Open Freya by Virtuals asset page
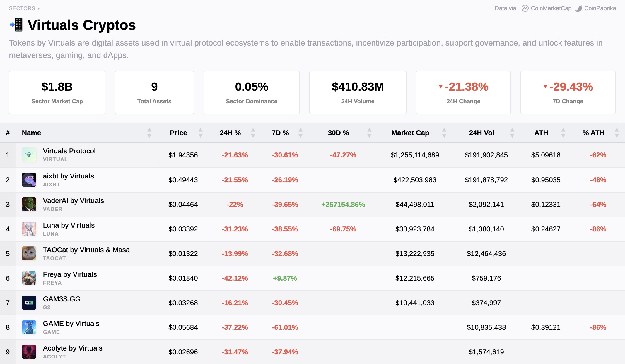This screenshot has width=625, height=364. pos(70,274)
